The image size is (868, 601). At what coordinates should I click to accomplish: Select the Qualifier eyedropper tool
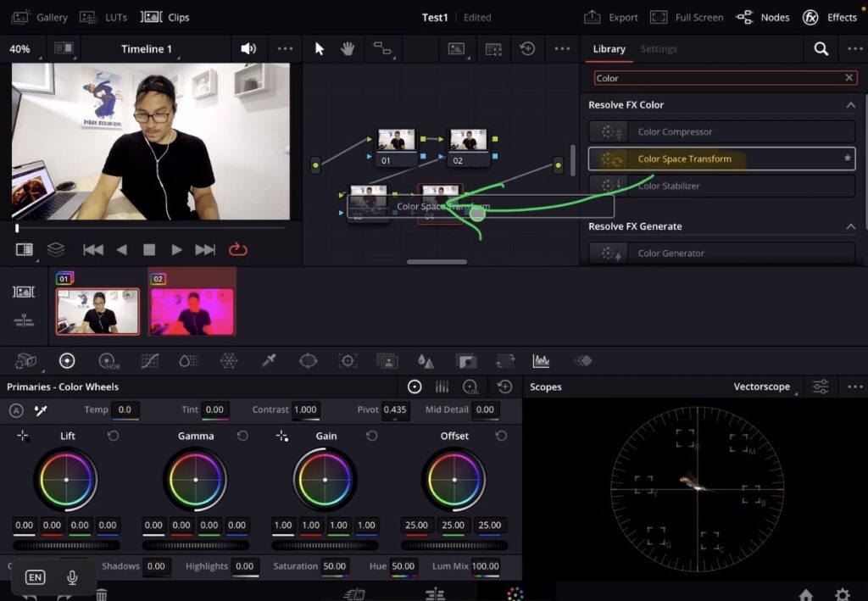tap(268, 360)
